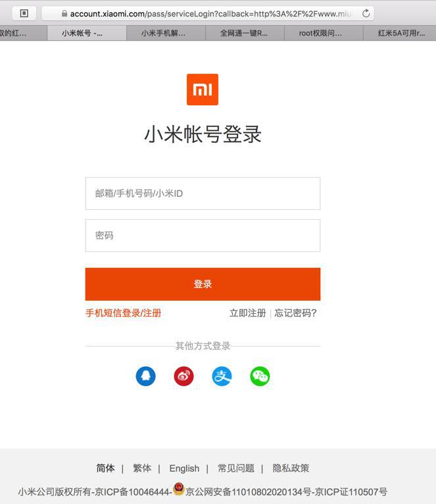The height and width of the screenshot is (504, 436).
Task: Click the padlock icon in the address bar
Action: click(64, 14)
